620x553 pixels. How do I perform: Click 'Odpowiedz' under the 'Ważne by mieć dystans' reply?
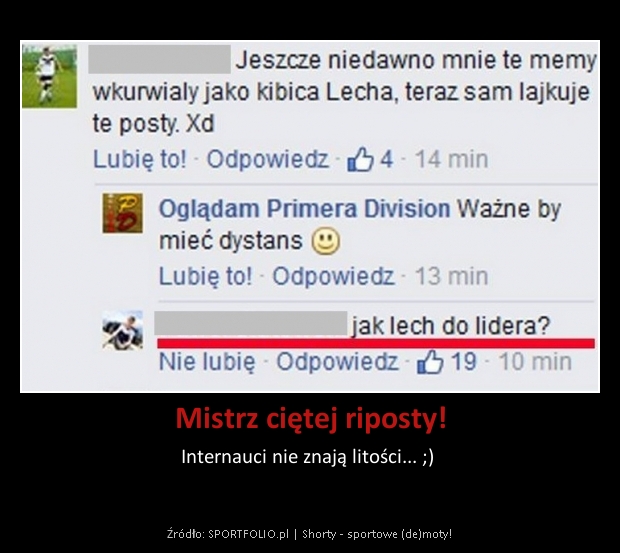click(333, 276)
